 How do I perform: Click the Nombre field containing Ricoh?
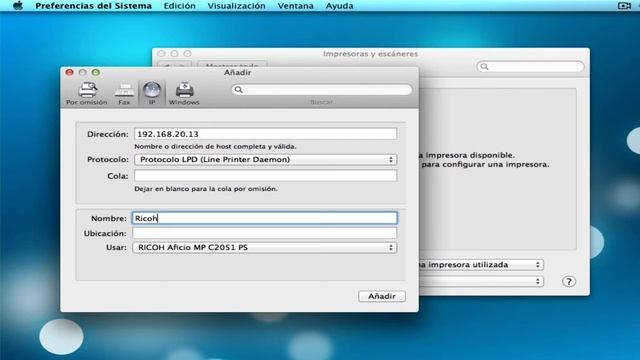tap(264, 218)
